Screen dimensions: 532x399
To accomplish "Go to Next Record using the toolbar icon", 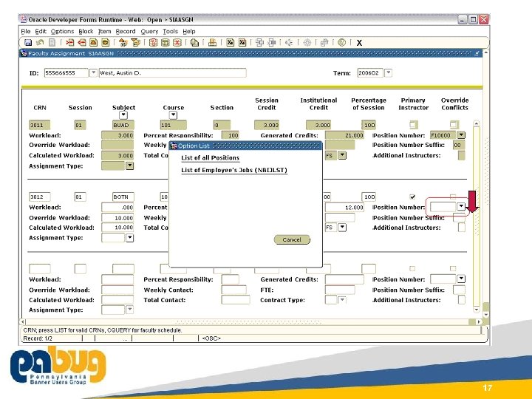I will coord(105,42).
